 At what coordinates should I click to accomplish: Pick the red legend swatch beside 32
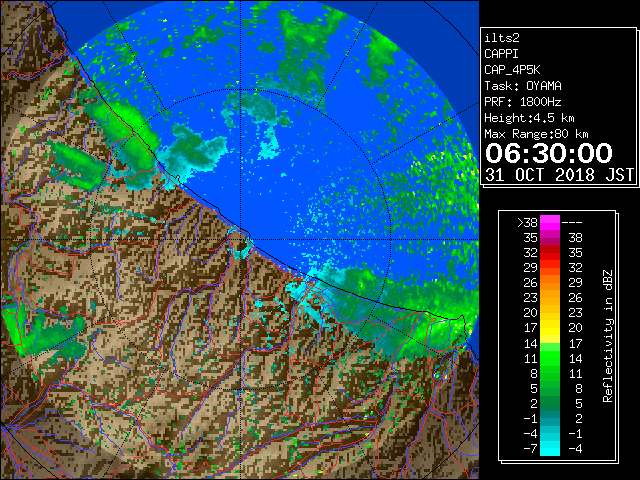550,253
